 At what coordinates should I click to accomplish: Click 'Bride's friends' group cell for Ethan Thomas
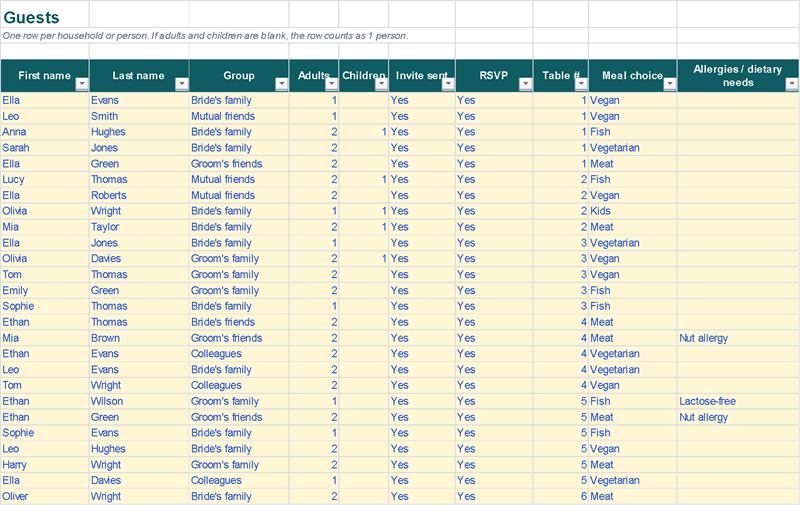point(239,322)
